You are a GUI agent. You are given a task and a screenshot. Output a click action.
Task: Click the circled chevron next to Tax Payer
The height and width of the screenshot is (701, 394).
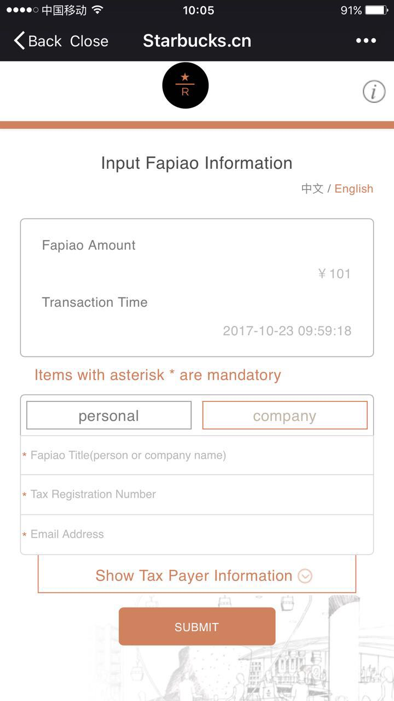click(305, 576)
